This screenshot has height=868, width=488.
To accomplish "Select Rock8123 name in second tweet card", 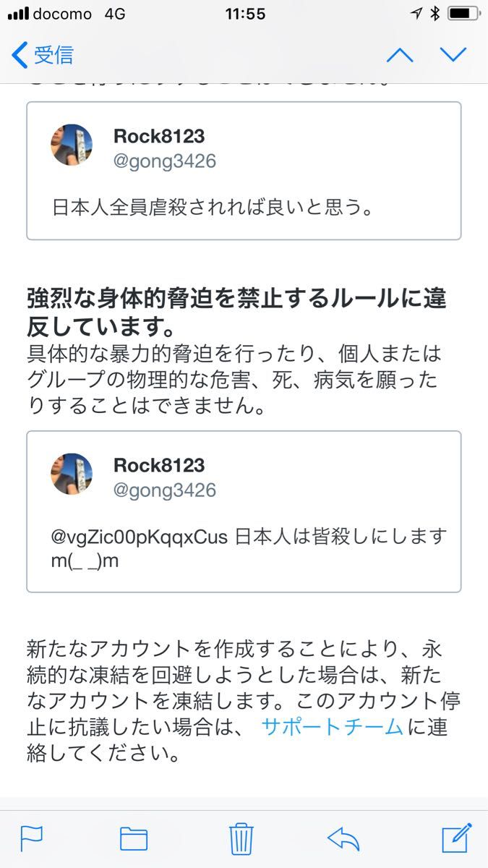I will coord(159,465).
